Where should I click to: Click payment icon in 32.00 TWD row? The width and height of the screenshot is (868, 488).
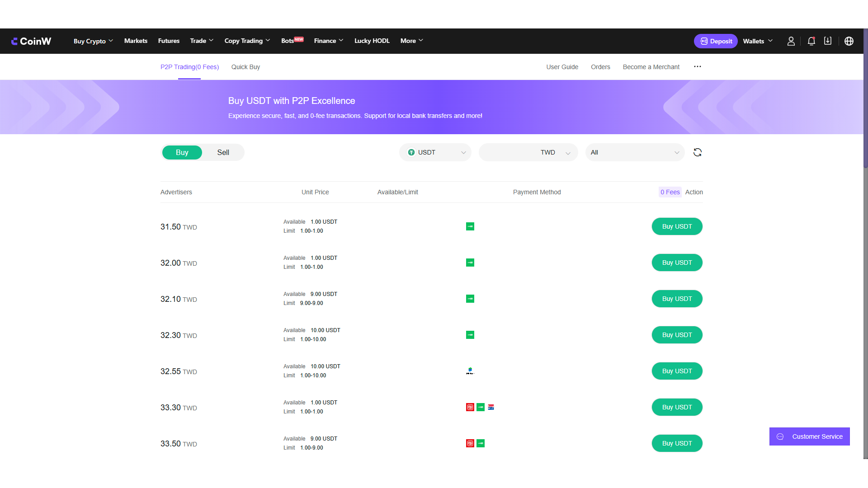[470, 263]
